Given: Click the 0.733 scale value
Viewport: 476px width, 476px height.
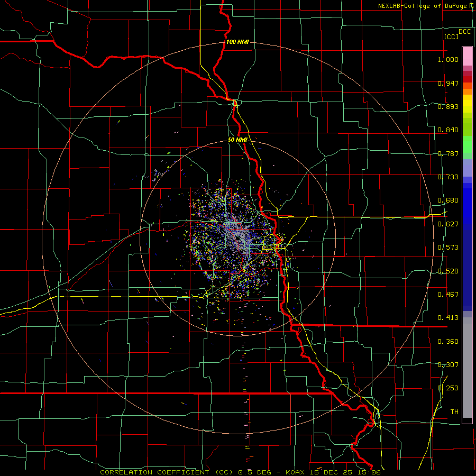Looking at the screenshot, I should point(448,177).
